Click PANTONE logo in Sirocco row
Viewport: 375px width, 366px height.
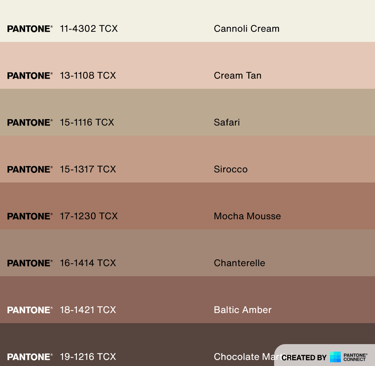tap(30, 170)
